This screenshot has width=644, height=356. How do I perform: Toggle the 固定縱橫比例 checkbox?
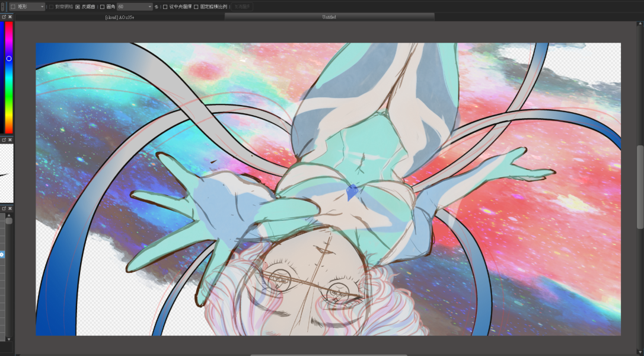tap(196, 7)
